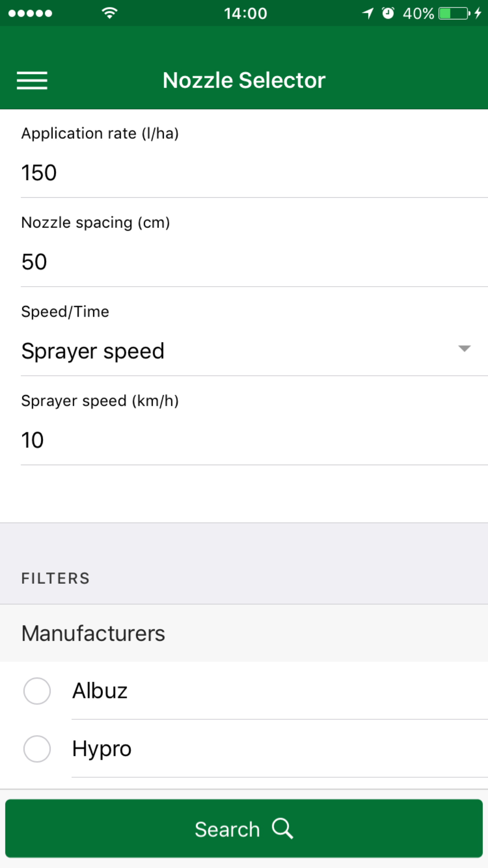Tap the alarm clock status icon

(x=388, y=13)
